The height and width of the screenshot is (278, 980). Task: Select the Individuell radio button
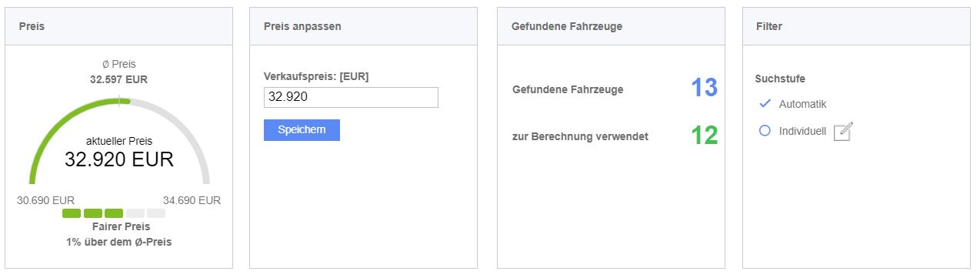pyautogui.click(x=765, y=131)
